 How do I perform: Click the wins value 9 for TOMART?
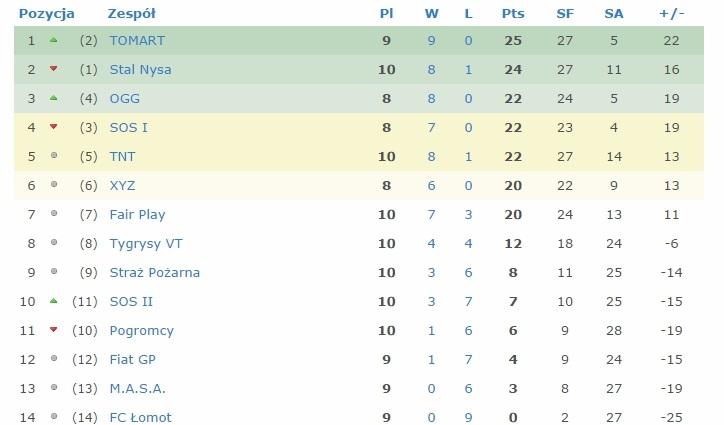pos(431,41)
